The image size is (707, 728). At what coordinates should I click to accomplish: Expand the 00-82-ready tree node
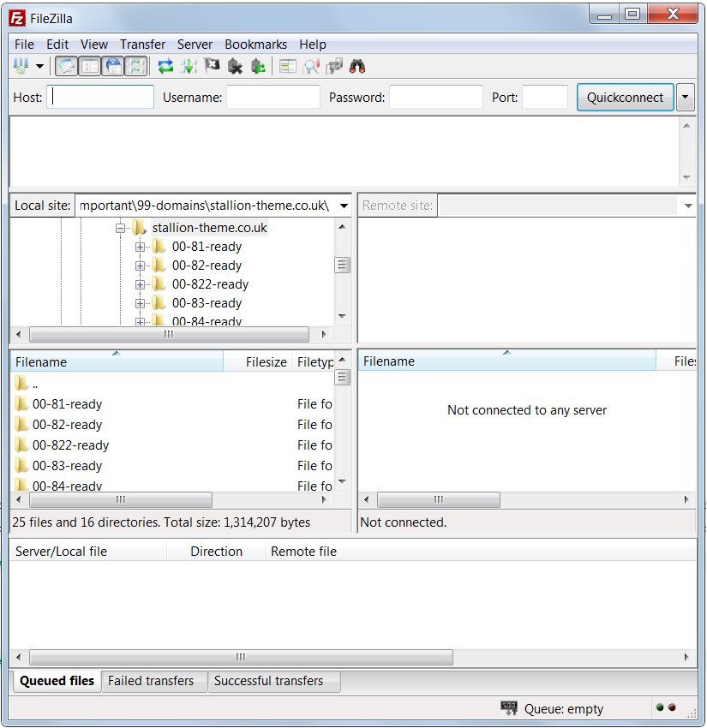(x=140, y=266)
